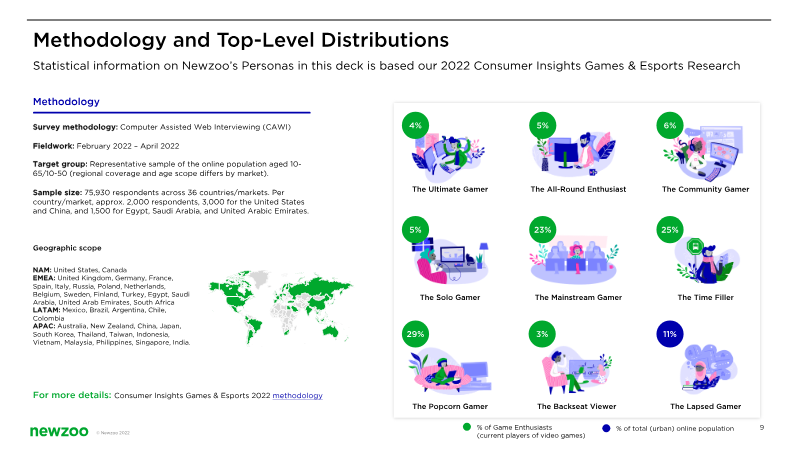Select the Solo Gamer illustration
This screenshot has height=450, width=800.
tap(451, 260)
